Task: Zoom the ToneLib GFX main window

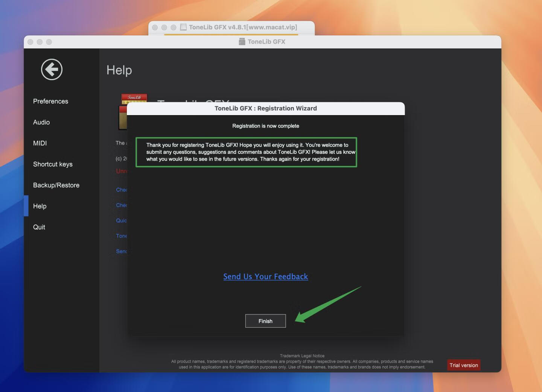Action: pyautogui.click(x=49, y=42)
